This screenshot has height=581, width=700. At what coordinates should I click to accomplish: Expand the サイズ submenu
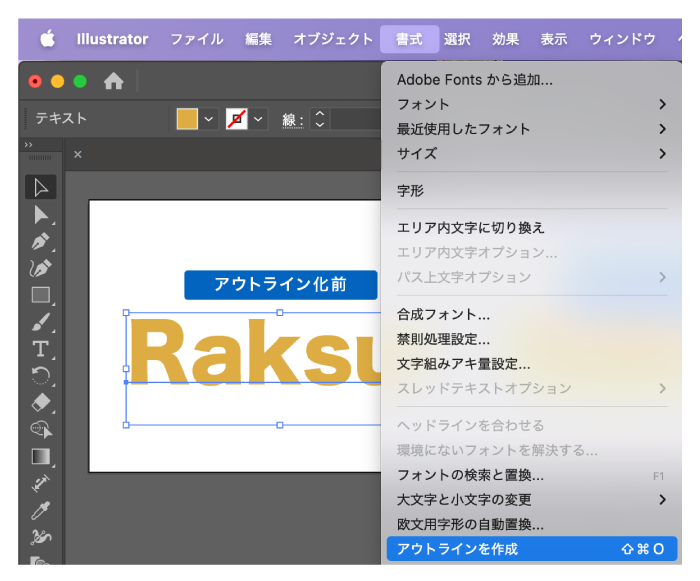(531, 154)
